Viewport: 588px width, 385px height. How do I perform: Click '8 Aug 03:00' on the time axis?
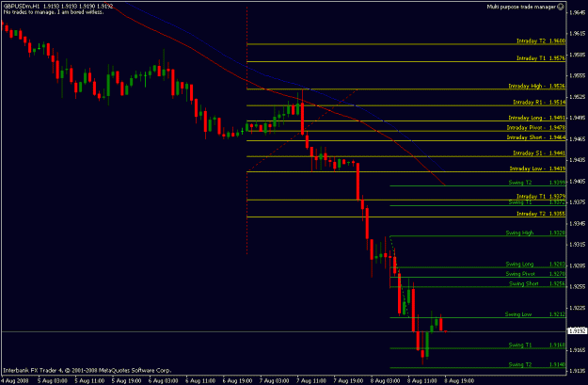click(386, 381)
